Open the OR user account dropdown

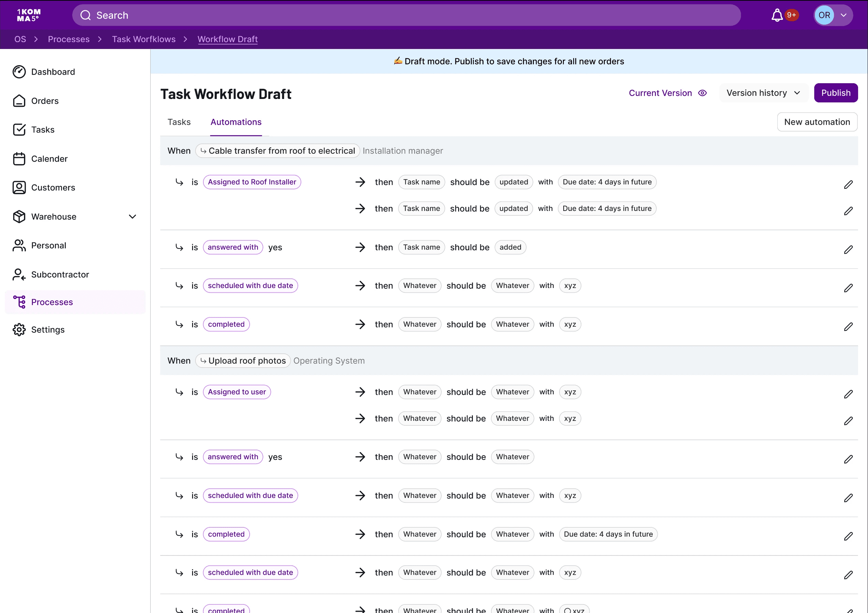tap(833, 15)
